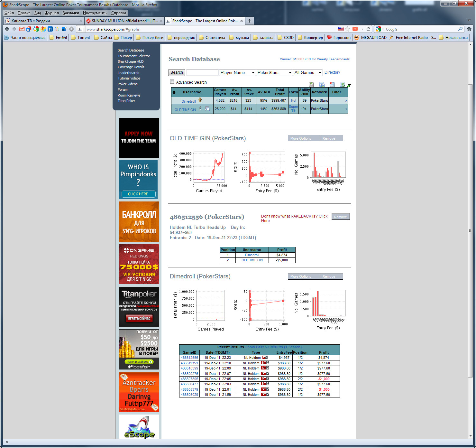The image size is (476, 448).
Task: Open the Статистика bookmarks folder
Action: point(212,37)
